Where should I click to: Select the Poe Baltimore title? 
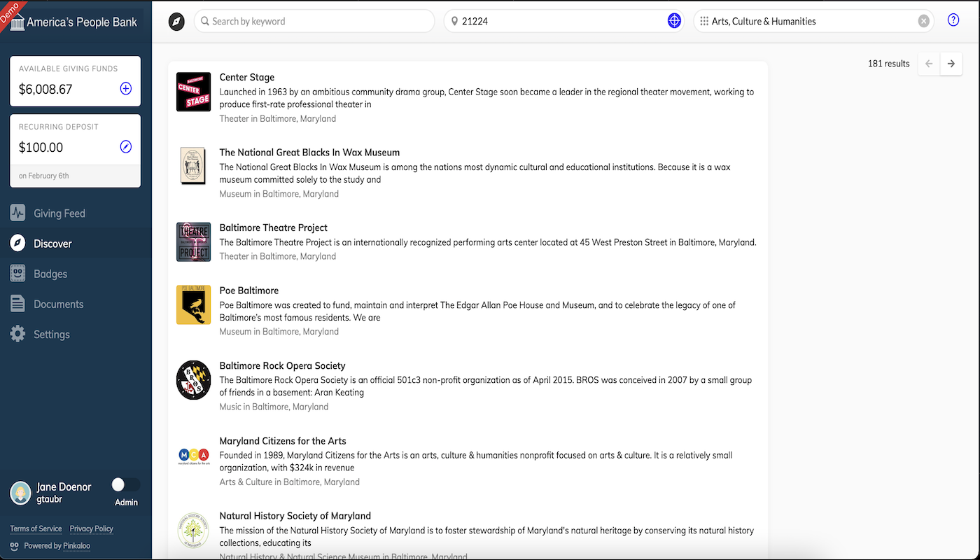[249, 290]
